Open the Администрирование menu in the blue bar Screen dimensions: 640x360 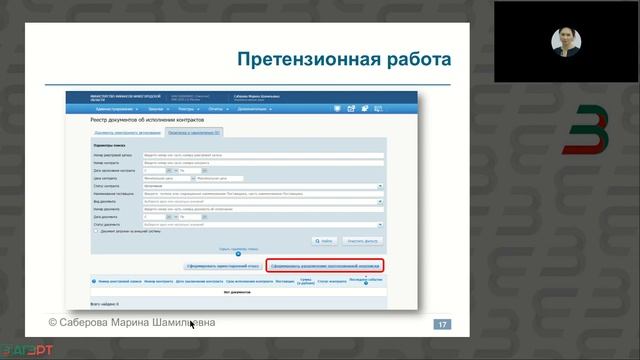tap(117, 109)
